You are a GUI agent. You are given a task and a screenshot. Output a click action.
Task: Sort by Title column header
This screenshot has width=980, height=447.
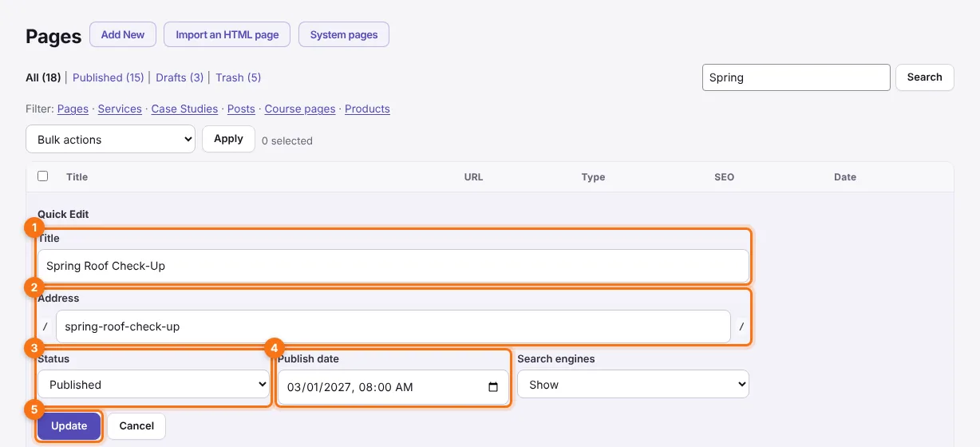click(x=77, y=177)
